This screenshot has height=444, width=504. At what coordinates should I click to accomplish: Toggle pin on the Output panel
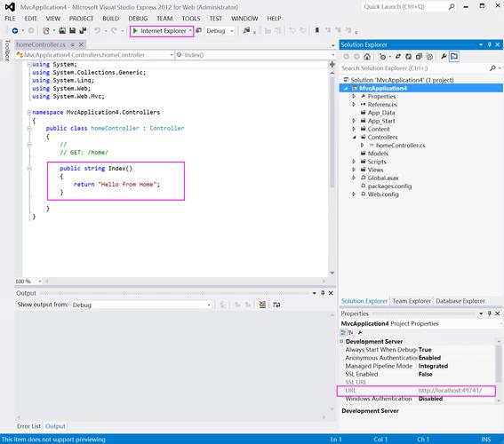(323, 293)
